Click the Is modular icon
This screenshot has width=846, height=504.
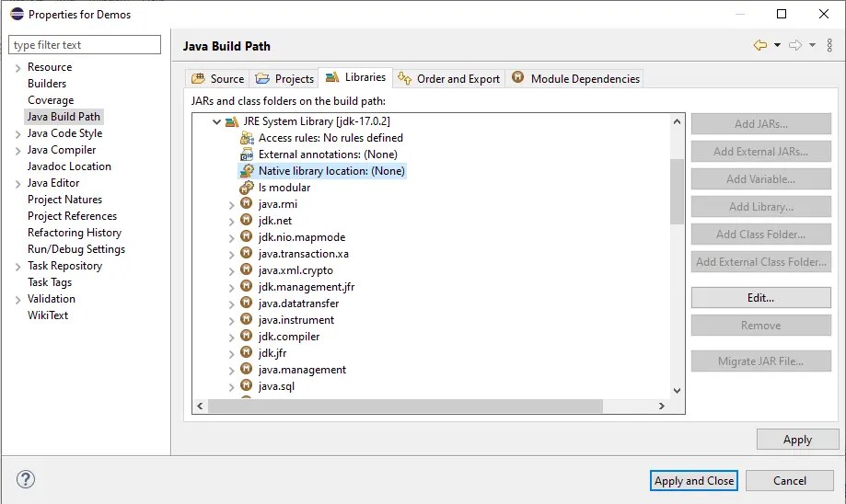pos(247,188)
